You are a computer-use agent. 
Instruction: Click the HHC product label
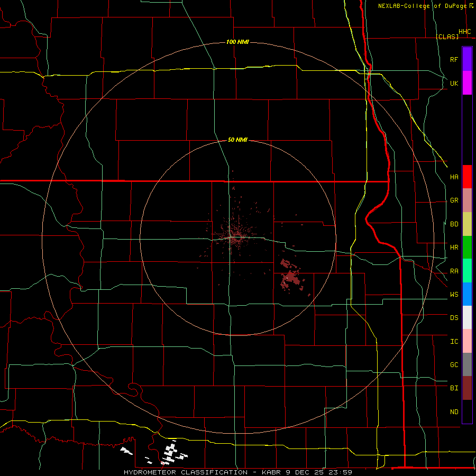point(464,32)
